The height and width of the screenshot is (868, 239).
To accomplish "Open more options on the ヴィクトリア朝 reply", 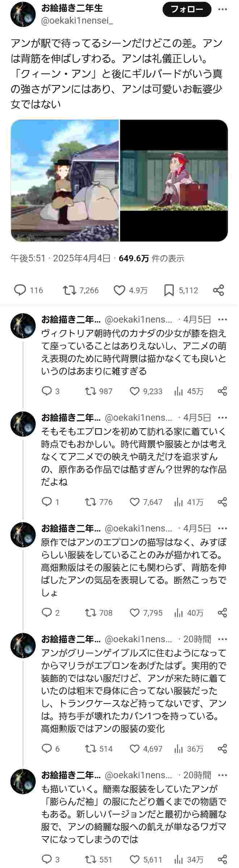I will [x=223, y=319].
